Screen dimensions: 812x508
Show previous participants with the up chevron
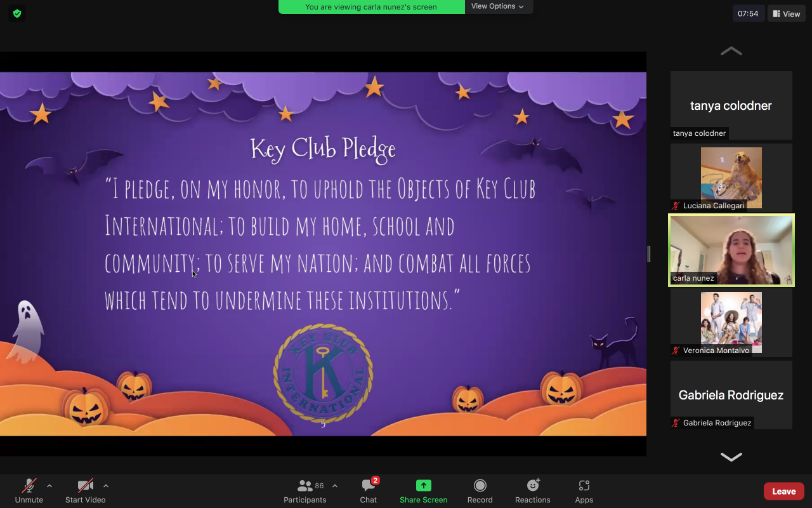point(731,51)
